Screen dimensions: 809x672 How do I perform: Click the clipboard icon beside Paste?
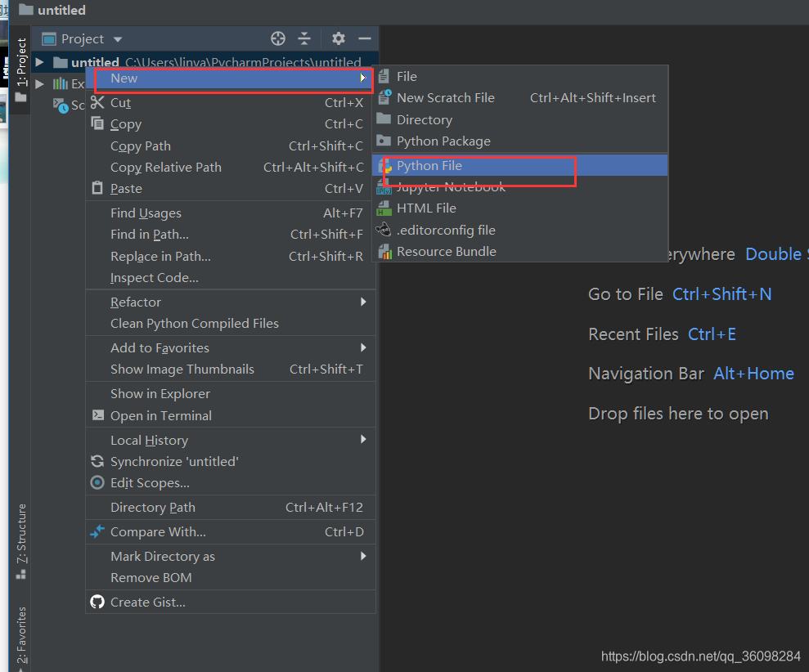(x=97, y=188)
